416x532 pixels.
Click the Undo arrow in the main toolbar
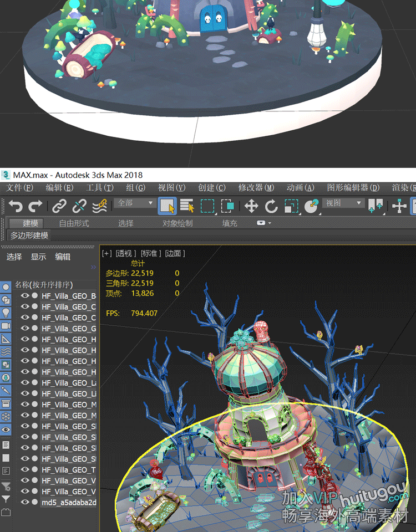16,207
